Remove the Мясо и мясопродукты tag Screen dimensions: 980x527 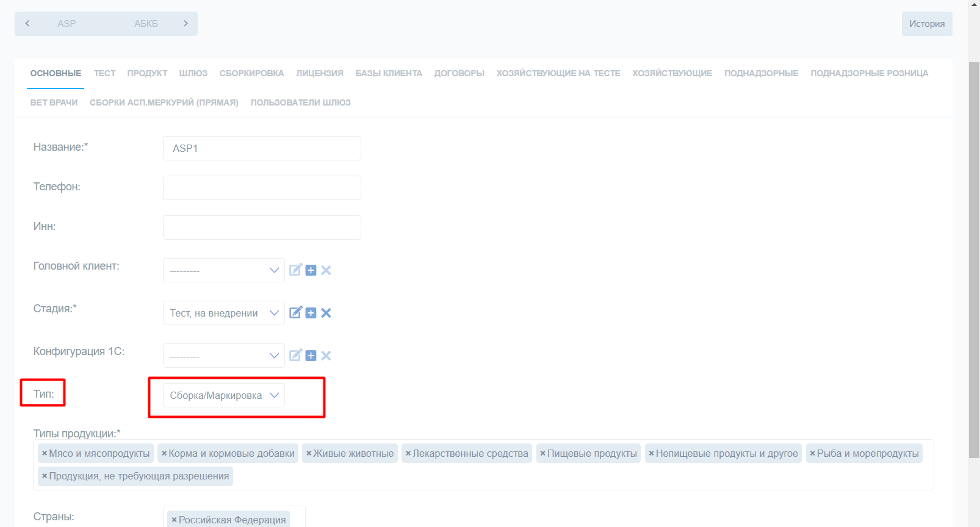[x=45, y=453]
